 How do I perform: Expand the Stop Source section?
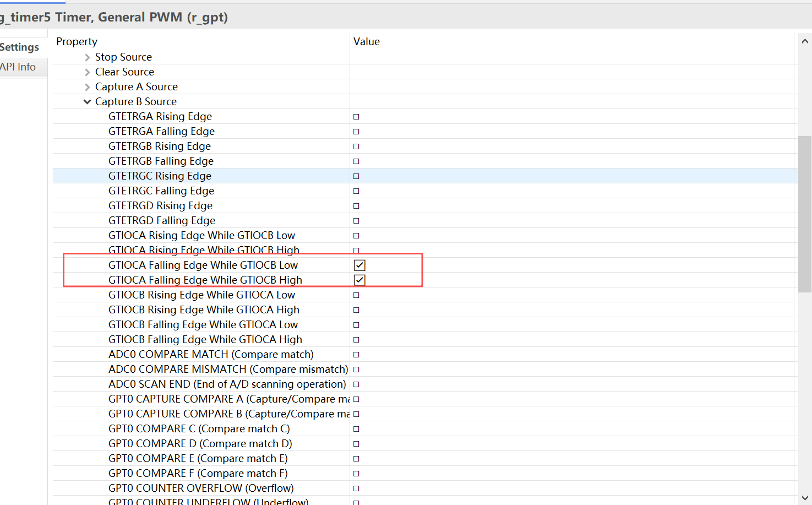point(88,57)
